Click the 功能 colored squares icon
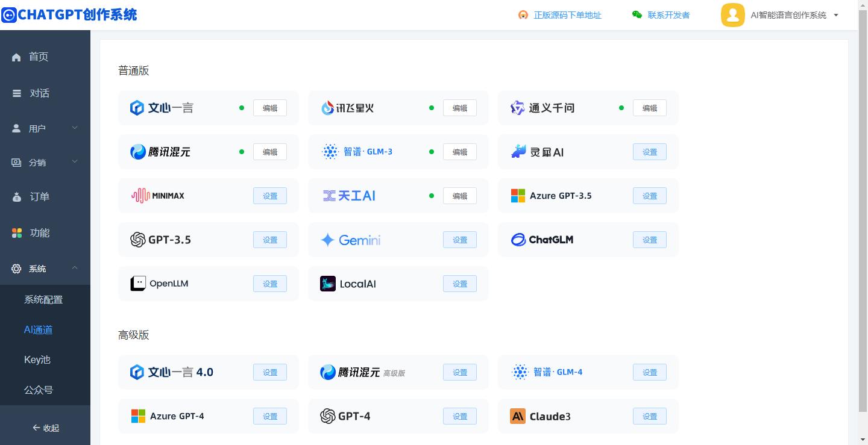This screenshot has width=868, height=445. (17, 233)
